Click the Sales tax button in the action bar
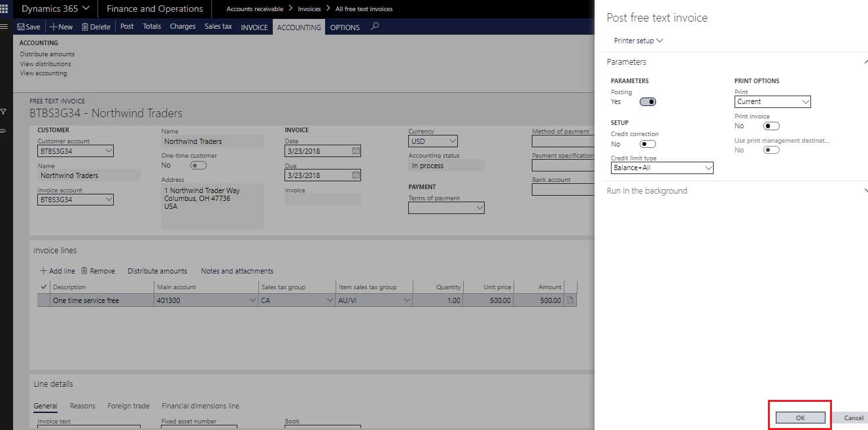868x430 pixels. click(x=218, y=27)
